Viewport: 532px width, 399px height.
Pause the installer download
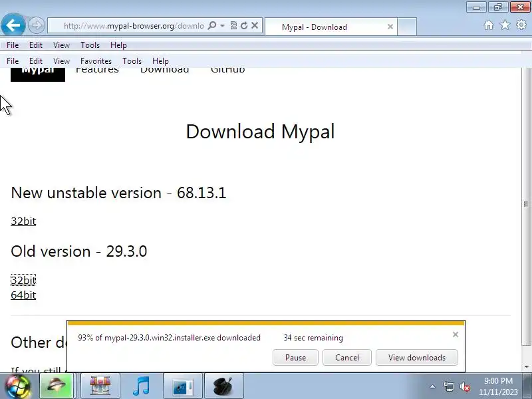click(295, 358)
